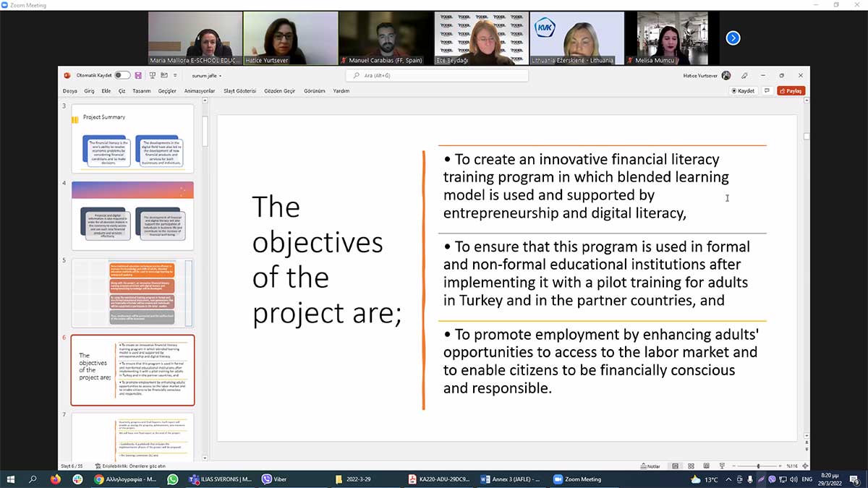Click the zoom slider handle in status bar
Viewport: 868px width, 488px height.
pos(758,466)
